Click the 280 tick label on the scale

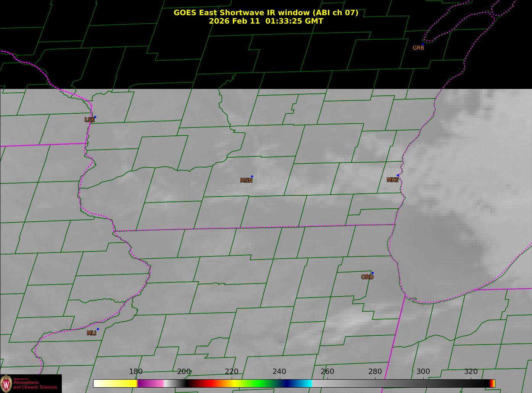[x=375, y=372]
